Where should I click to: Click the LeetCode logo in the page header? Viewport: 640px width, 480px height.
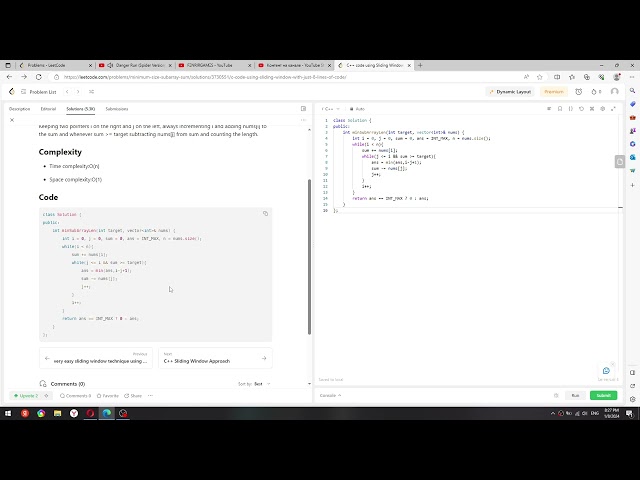[x=12, y=92]
